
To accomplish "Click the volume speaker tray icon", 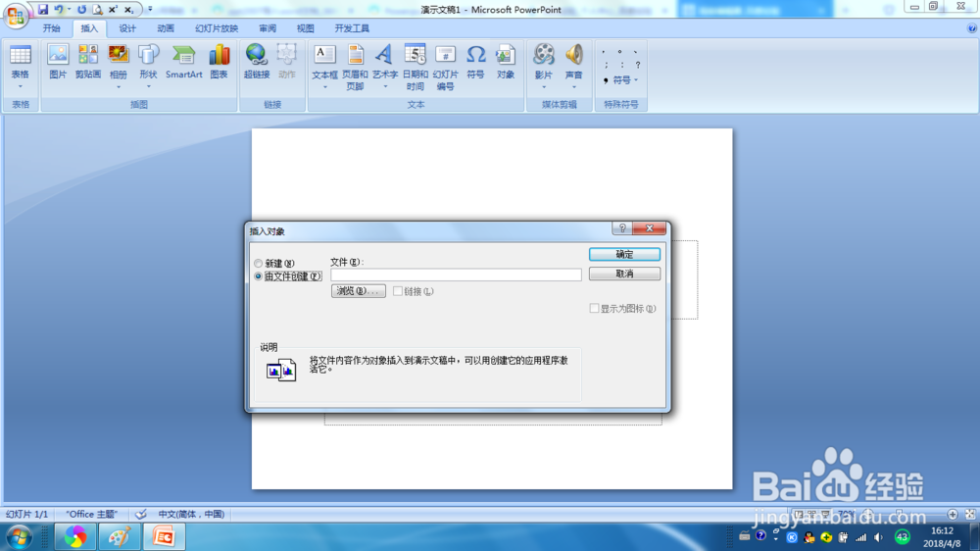I will point(879,537).
